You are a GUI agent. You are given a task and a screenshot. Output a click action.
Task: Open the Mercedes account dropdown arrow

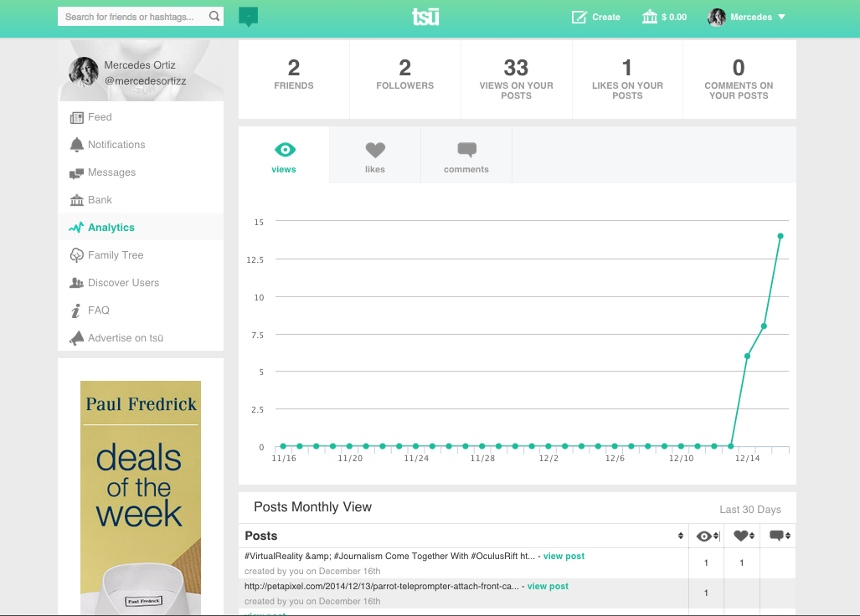pos(781,17)
